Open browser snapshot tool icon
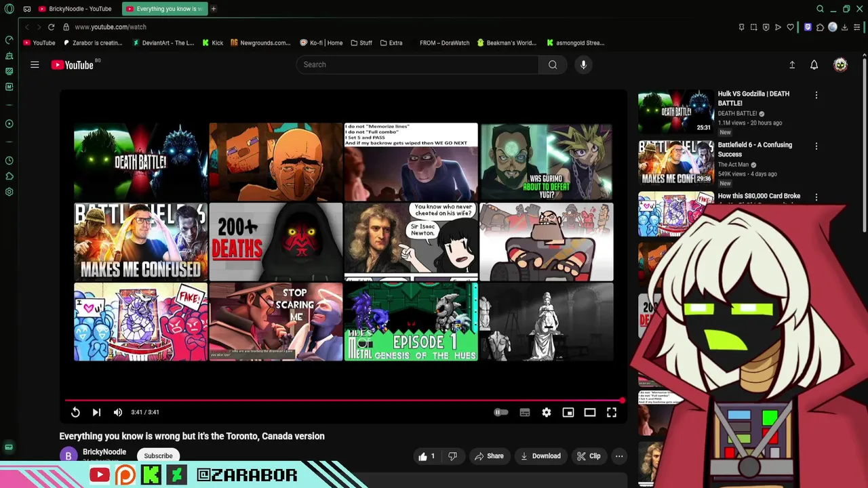 tap(753, 27)
